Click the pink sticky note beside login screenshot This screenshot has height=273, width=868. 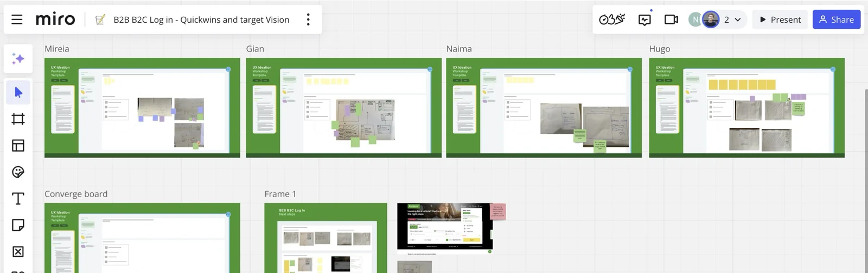(x=498, y=211)
